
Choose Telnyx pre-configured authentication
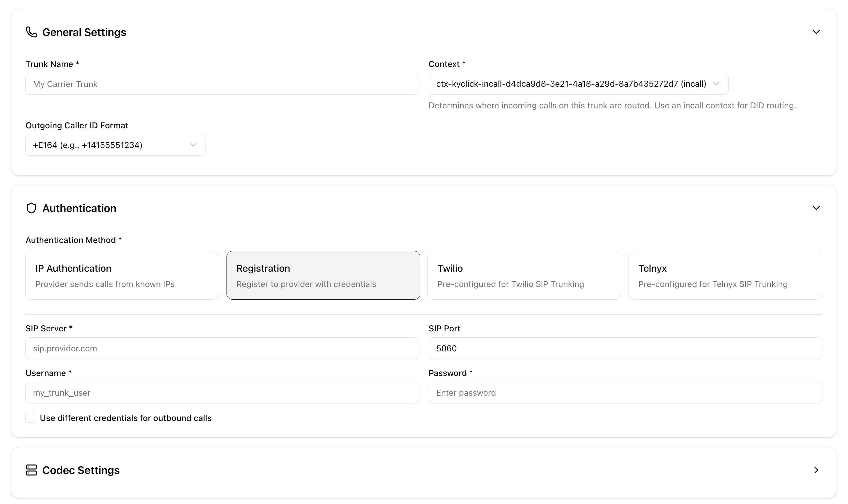pyautogui.click(x=725, y=275)
